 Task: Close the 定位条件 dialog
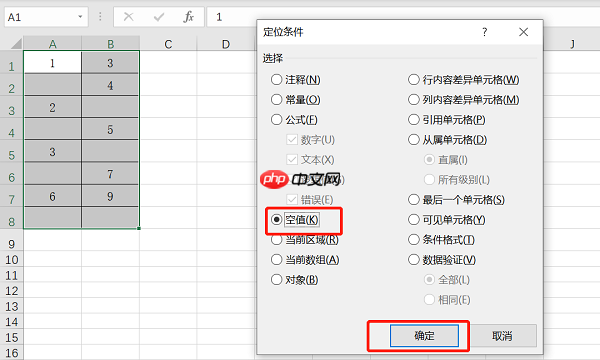pyautogui.click(x=523, y=32)
